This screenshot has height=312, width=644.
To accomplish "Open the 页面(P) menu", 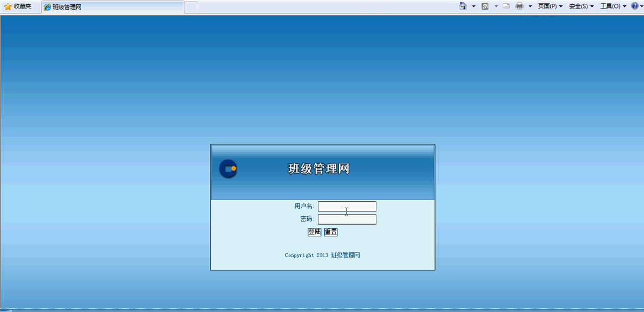I will tap(550, 6).
